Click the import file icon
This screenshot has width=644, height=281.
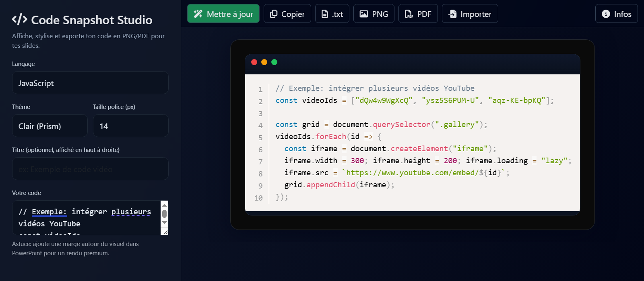[x=452, y=14]
